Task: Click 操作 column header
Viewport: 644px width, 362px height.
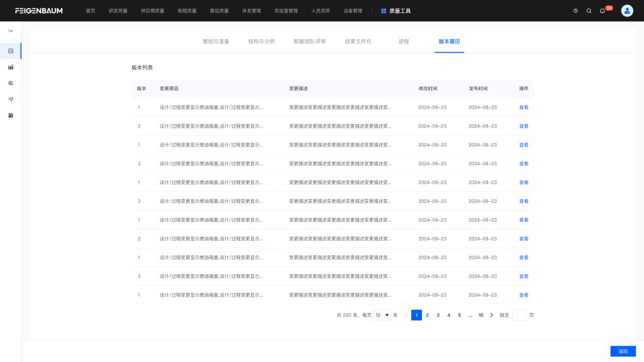Action: point(524,88)
